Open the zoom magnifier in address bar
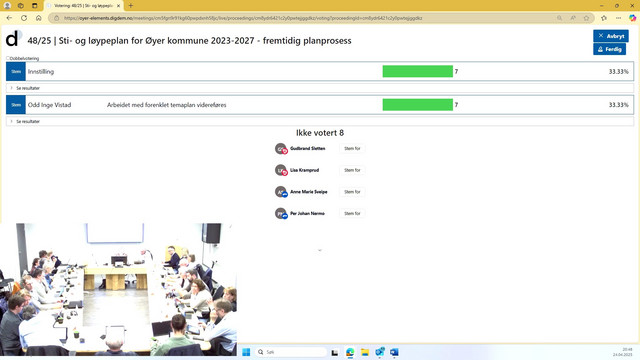This screenshot has height=360, width=640. click(x=560, y=18)
